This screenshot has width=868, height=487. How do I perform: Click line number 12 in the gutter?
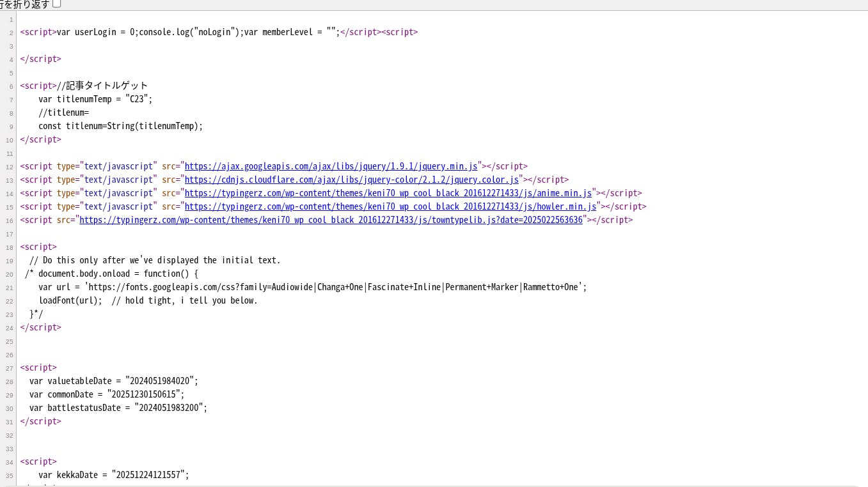tap(10, 167)
